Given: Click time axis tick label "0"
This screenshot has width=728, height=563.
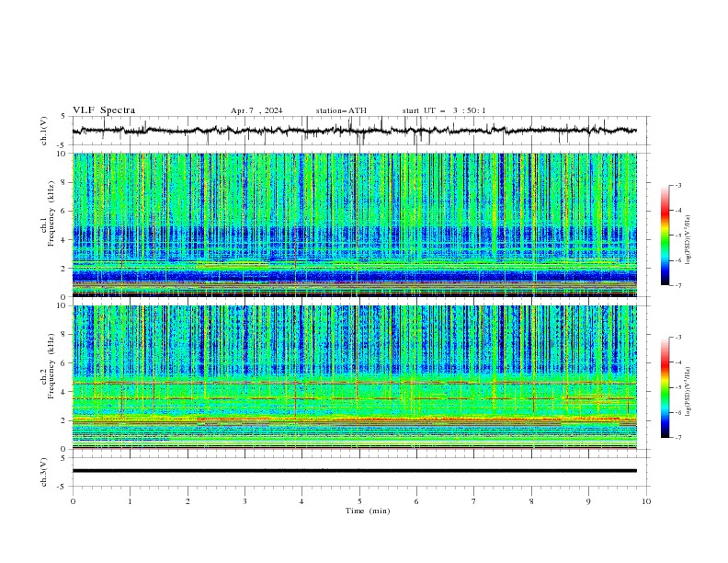Looking at the screenshot, I should tap(73, 501).
